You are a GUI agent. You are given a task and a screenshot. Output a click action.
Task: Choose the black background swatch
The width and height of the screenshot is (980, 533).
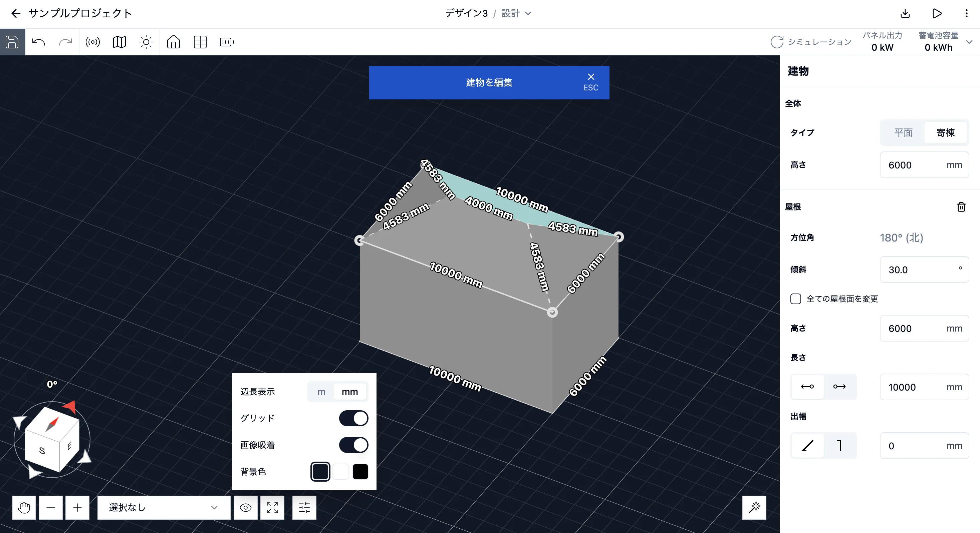click(360, 472)
